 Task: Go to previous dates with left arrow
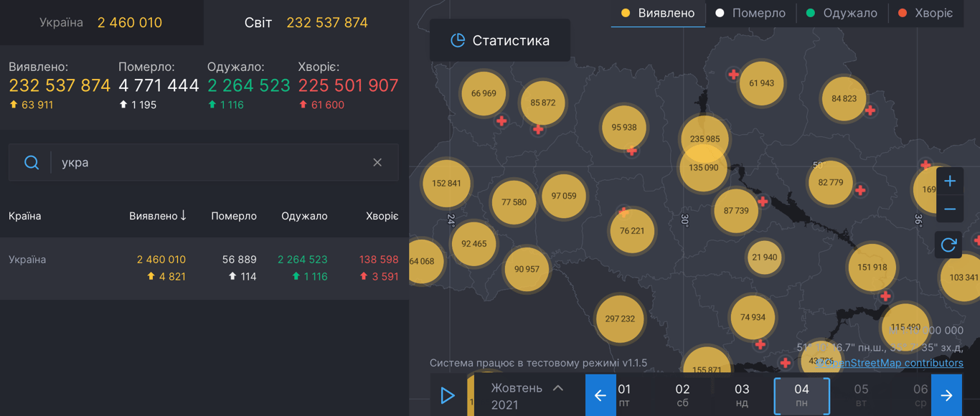pos(600,395)
